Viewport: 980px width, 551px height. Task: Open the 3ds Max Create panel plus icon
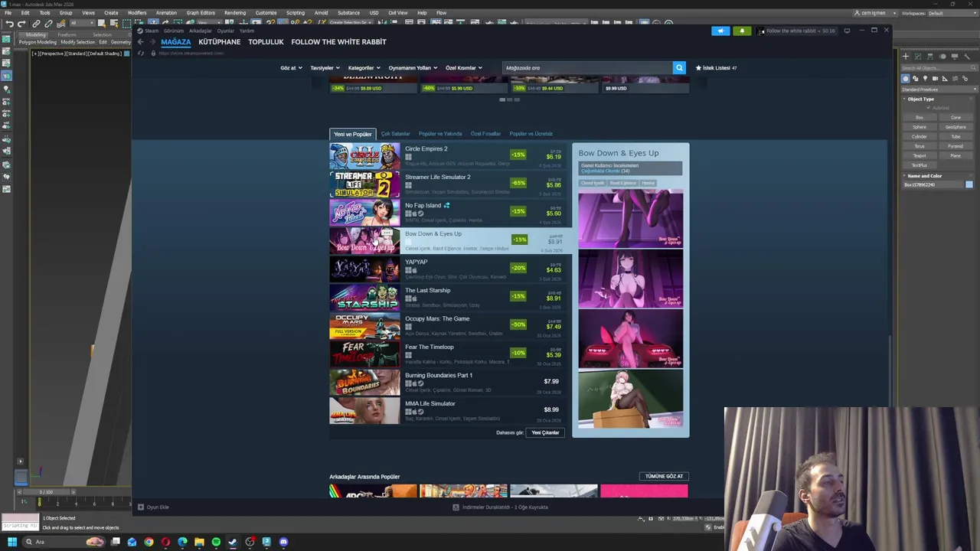(906, 56)
